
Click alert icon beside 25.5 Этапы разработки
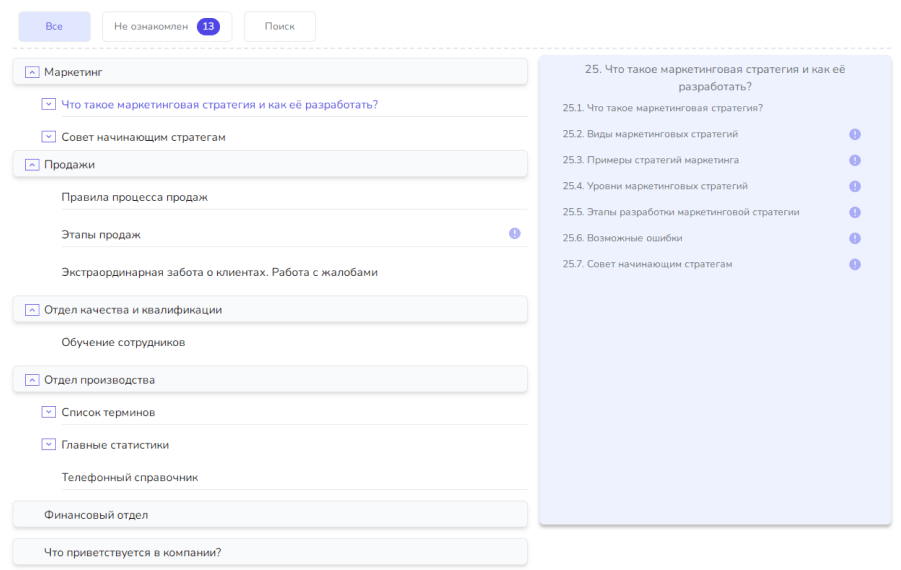(855, 212)
